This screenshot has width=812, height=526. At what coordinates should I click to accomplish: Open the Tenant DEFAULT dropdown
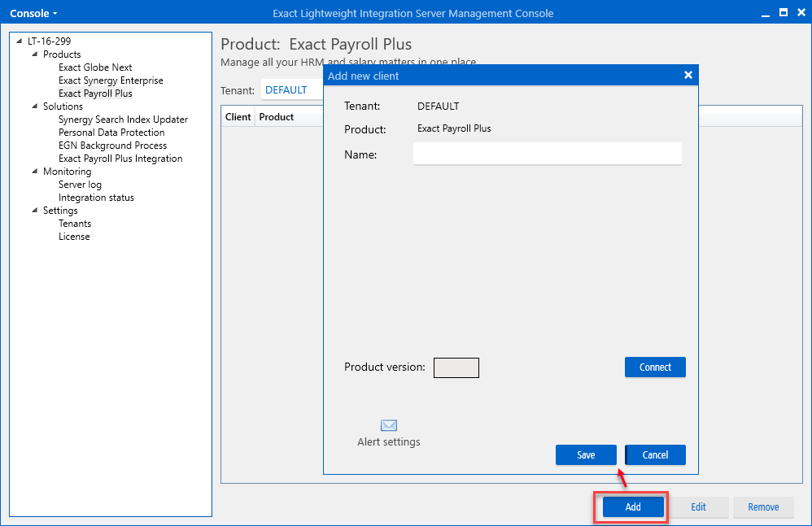[292, 90]
